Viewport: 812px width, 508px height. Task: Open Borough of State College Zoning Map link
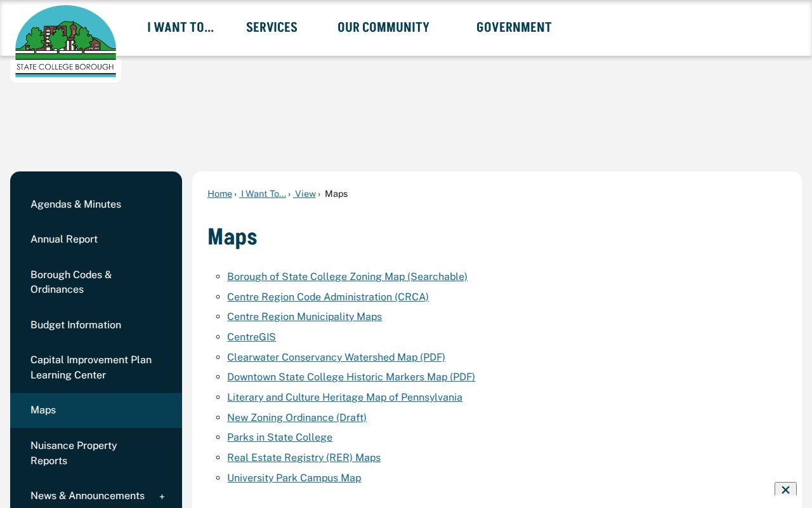pos(347,277)
